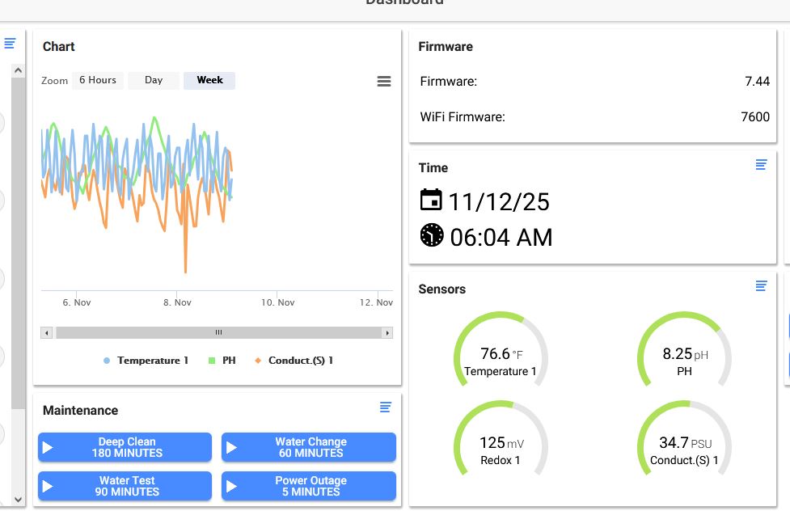Toggle Conduct.(S) 1 series in chart legend

[x=294, y=361]
